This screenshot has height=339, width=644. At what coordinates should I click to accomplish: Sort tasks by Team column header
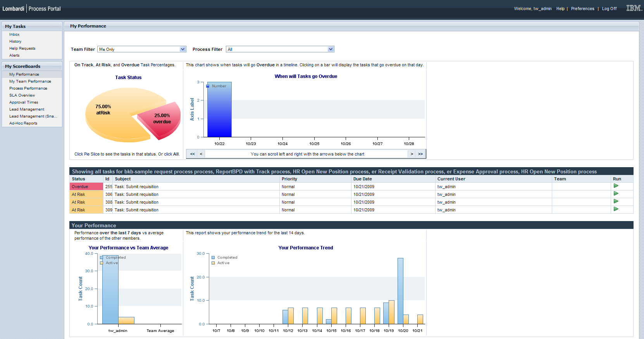pyautogui.click(x=582, y=179)
